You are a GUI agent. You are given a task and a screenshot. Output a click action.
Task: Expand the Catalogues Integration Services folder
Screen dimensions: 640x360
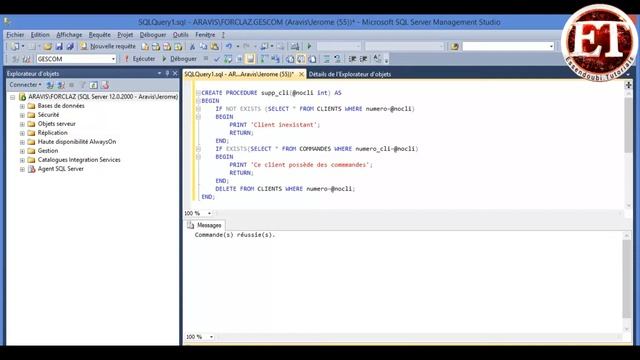[x=22, y=160]
